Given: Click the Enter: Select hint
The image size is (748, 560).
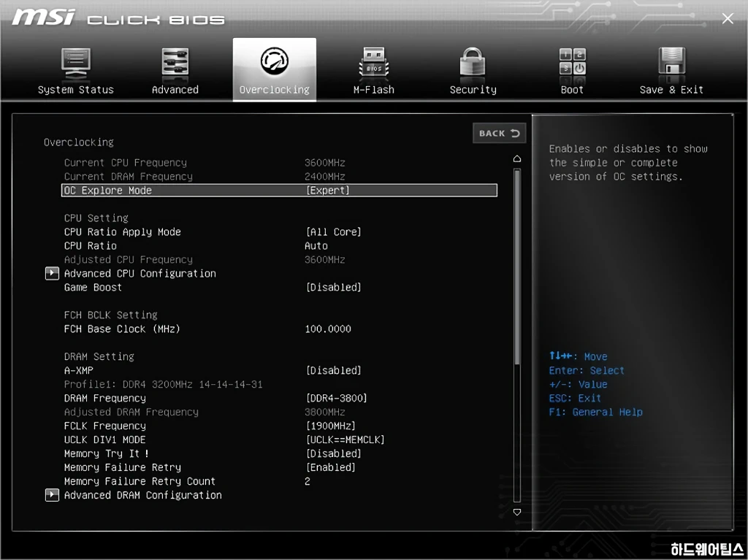Looking at the screenshot, I should pyautogui.click(x=587, y=370).
